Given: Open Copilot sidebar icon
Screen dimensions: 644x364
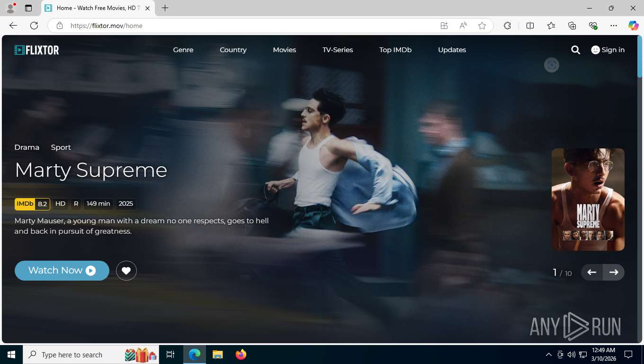Looking at the screenshot, I should 634,26.
